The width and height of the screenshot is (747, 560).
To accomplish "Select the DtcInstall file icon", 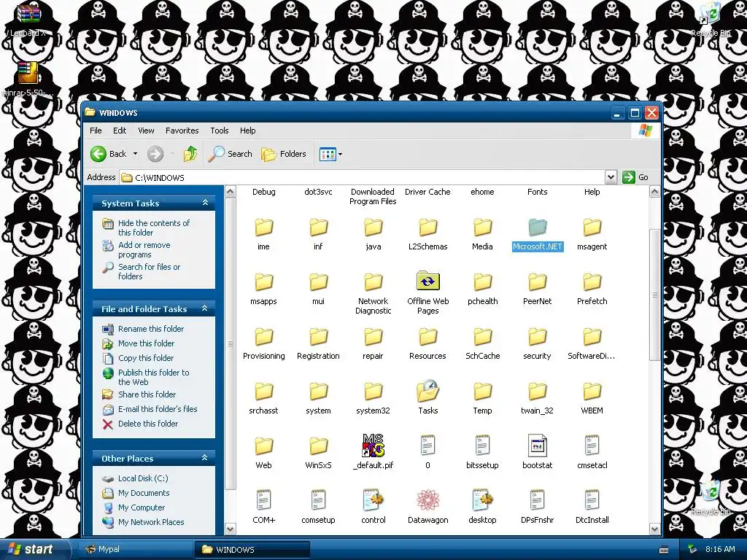I will point(592,501).
